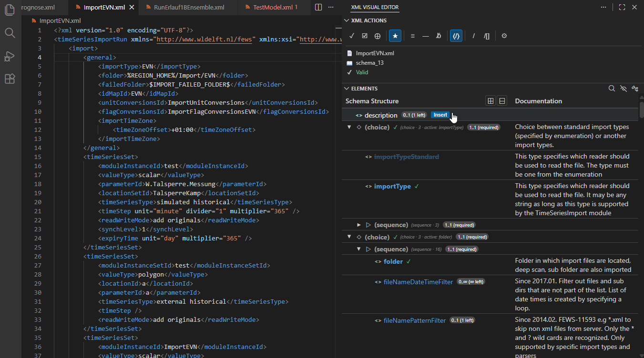Open the Extensions view

coord(10,79)
